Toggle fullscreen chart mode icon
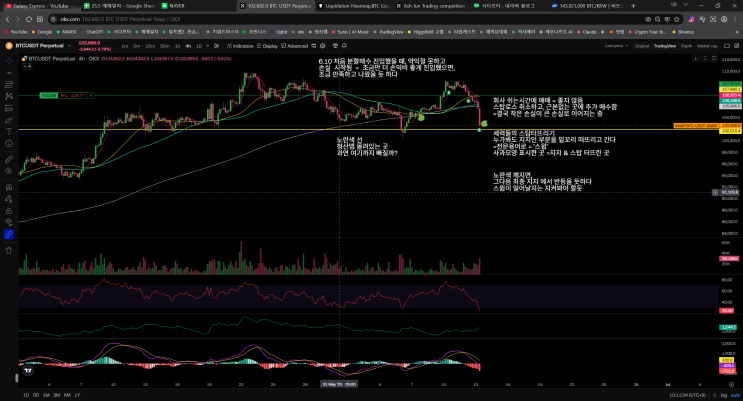 (x=736, y=46)
